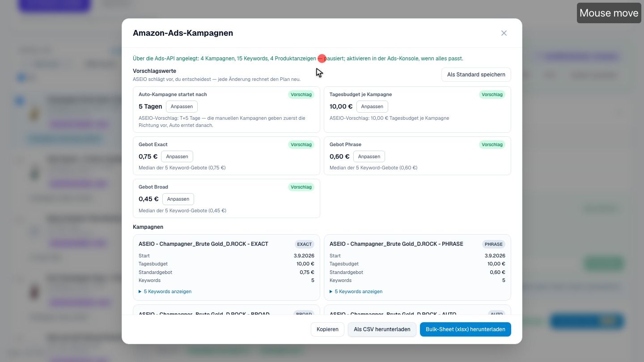Click the green Ads-API status message

(x=298, y=59)
